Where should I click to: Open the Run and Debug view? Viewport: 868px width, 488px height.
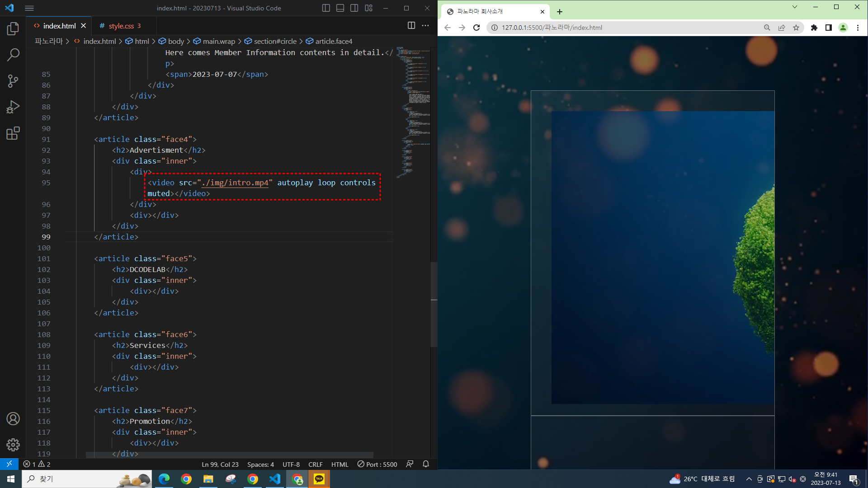point(13,107)
